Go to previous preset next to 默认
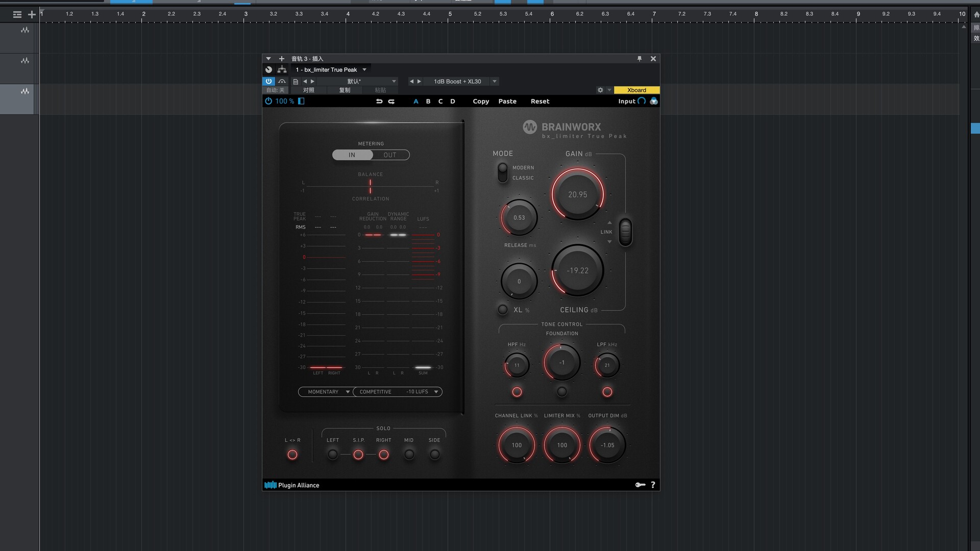Viewport: 980px width, 551px height. click(305, 82)
